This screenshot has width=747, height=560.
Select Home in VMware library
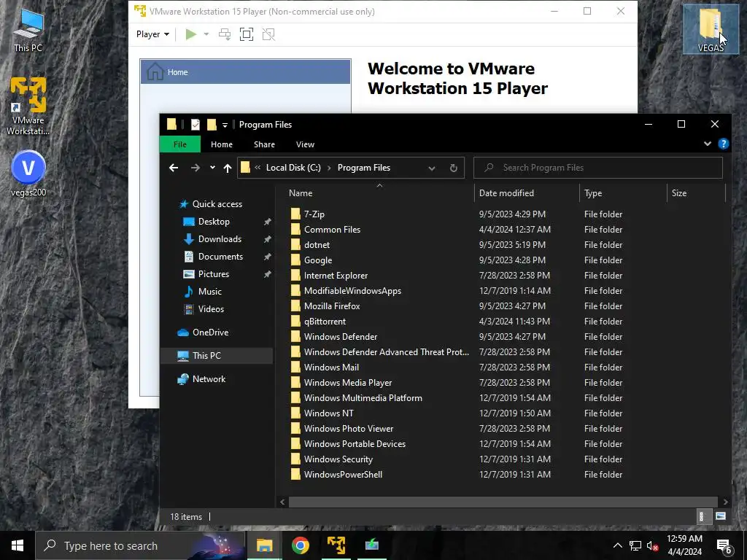(245, 72)
